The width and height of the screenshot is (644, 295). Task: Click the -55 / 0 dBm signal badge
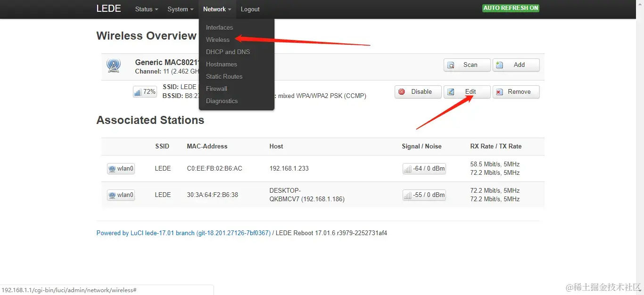point(424,195)
